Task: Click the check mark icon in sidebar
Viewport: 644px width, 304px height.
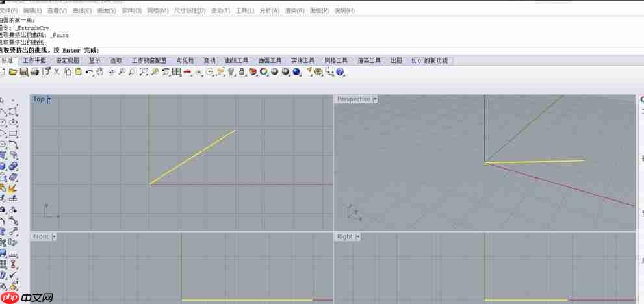Action: coord(13,274)
